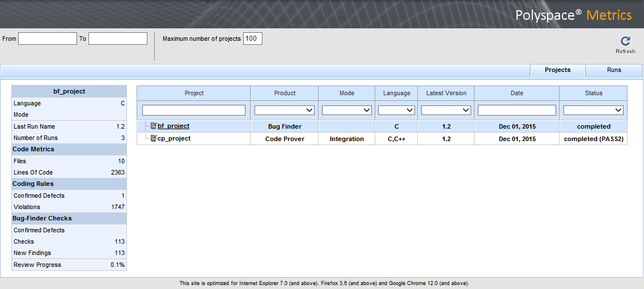This screenshot has width=644, height=289.
Task: Open the Mode filter dropdown
Action: tap(346, 110)
